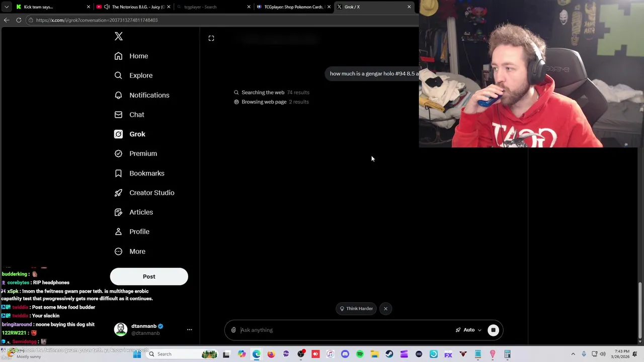The width and height of the screenshot is (644, 362).
Task: Open Premium in the sidebar
Action: (136, 153)
